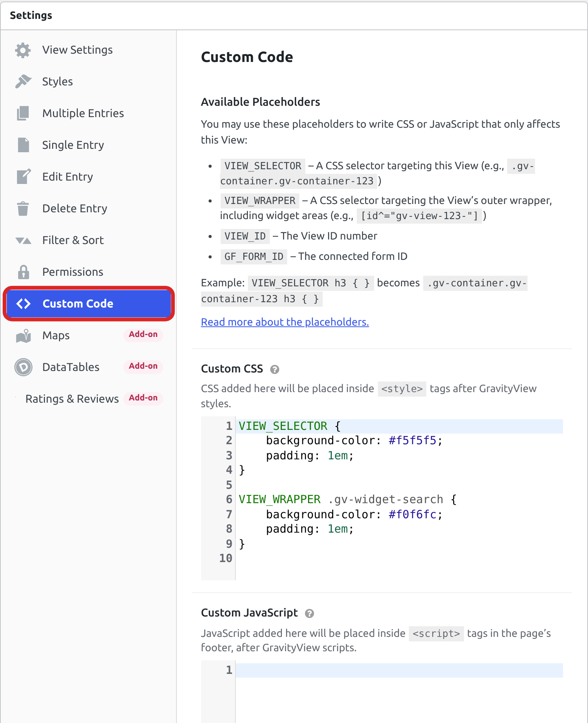Switch to Filter & Sort tab

89,240
